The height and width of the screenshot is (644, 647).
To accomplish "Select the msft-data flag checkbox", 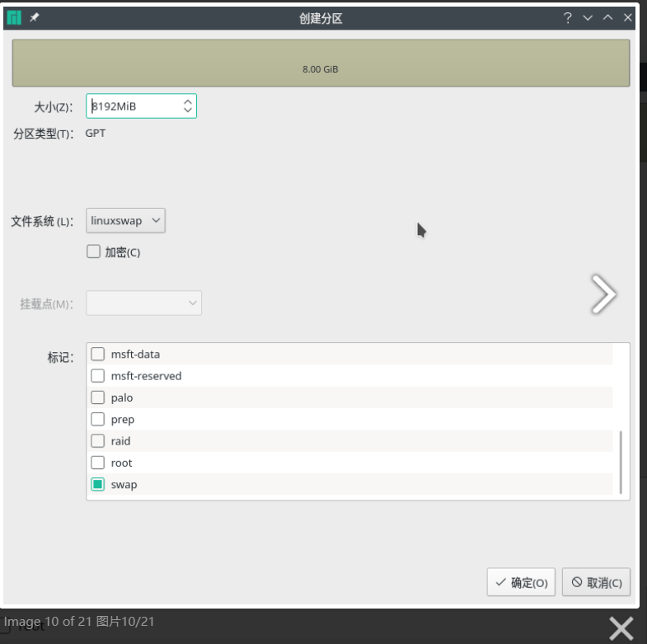I will [98, 355].
